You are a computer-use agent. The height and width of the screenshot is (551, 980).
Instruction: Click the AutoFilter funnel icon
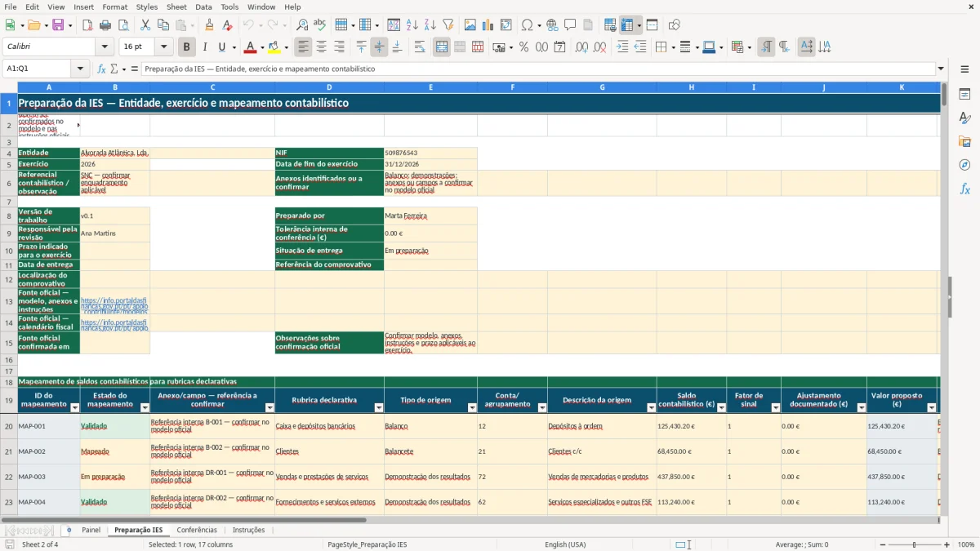coord(448,25)
